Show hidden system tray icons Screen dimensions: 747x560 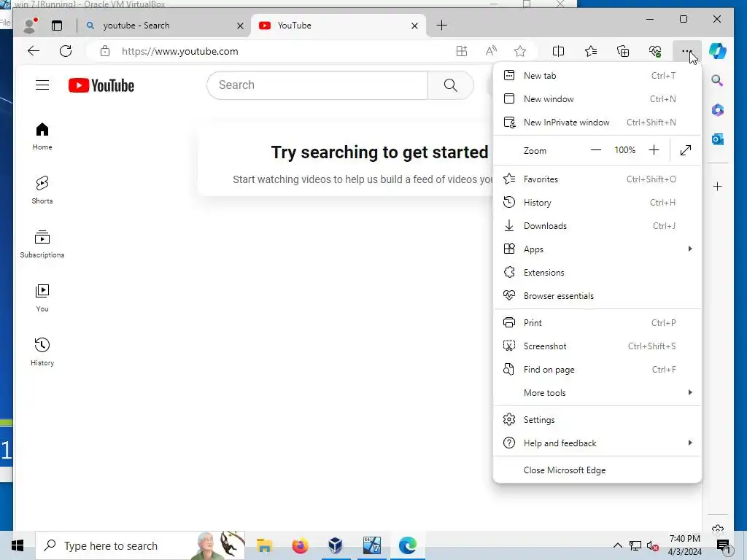tap(617, 545)
